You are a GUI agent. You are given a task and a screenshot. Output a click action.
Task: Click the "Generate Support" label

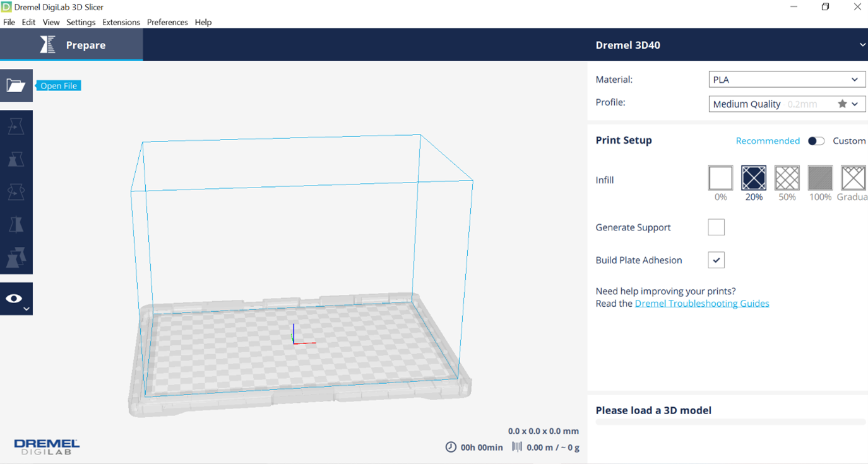pos(633,227)
